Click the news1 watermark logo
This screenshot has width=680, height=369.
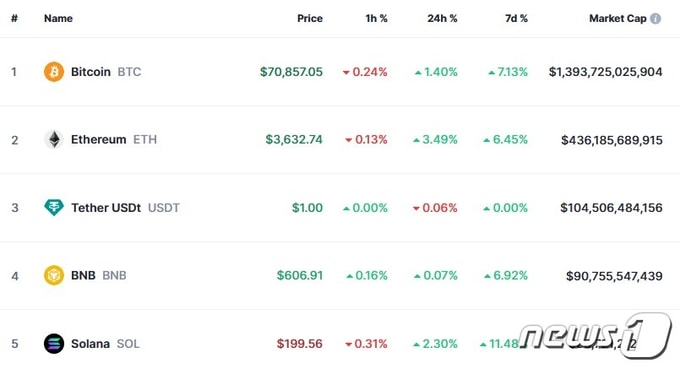(595, 335)
